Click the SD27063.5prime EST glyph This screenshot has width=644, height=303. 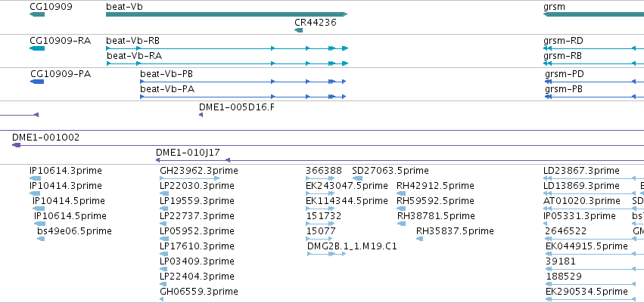click(357, 178)
